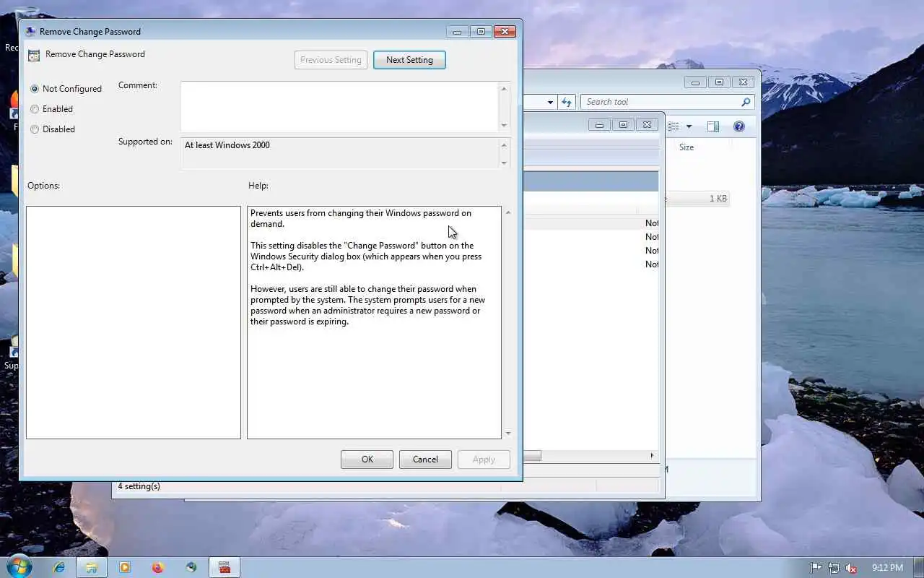Launch Internet Explorer from the taskbar

59,567
